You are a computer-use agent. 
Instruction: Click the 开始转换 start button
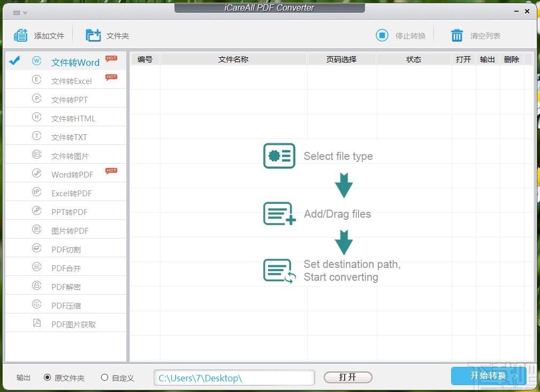[488, 375]
